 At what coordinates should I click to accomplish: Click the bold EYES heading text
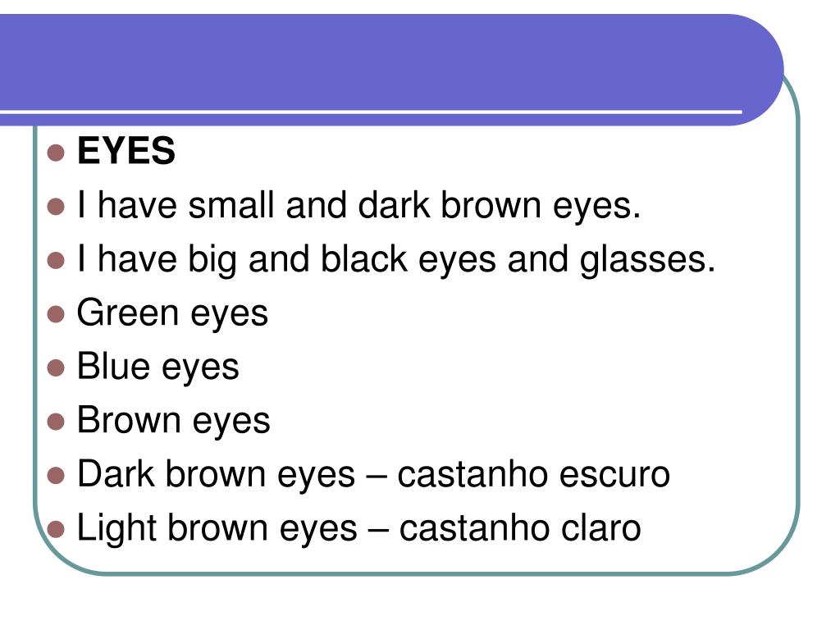pyautogui.click(x=126, y=151)
